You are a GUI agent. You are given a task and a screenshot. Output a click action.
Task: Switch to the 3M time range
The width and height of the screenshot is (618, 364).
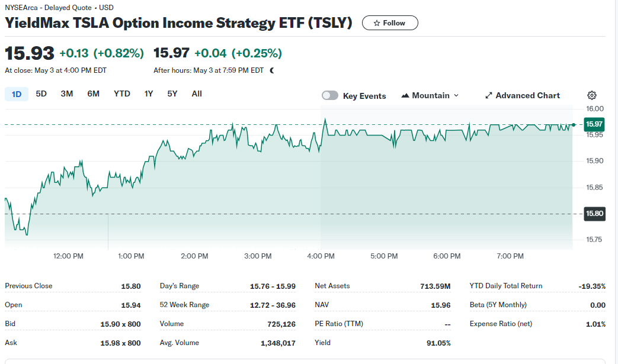click(66, 94)
